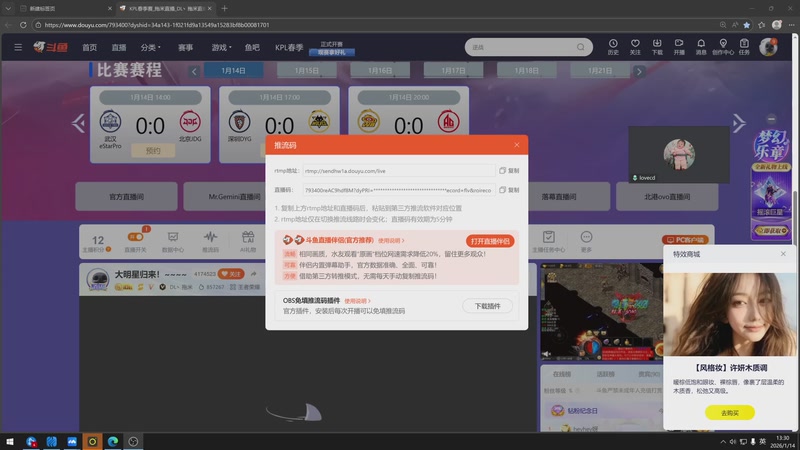Slide match cards to previous with left arrow
The image size is (800, 450).
pyautogui.click(x=78, y=123)
